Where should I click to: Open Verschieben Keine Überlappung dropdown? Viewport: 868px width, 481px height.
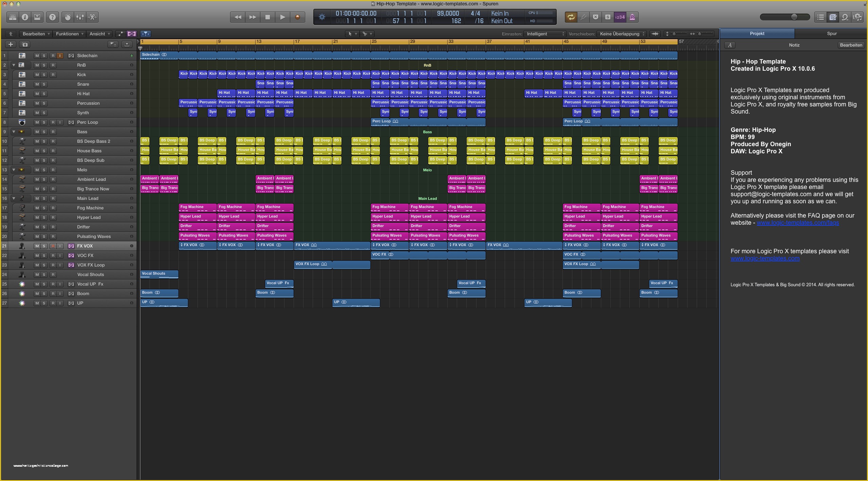pyautogui.click(x=622, y=34)
